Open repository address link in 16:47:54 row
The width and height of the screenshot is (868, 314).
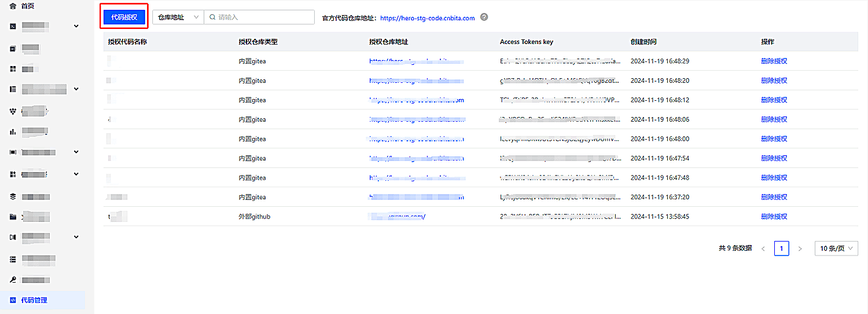pos(417,158)
